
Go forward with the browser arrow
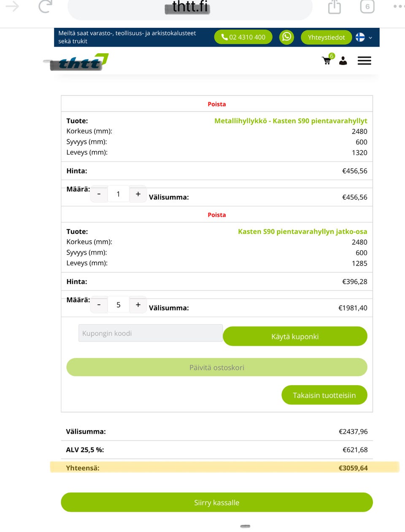coord(12,6)
